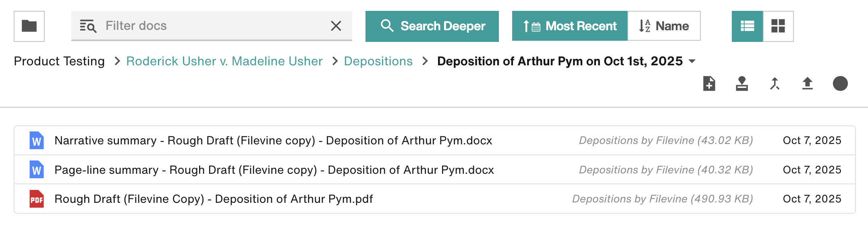Click Depositions by Filevine (43.02 KB) label

pyautogui.click(x=666, y=140)
